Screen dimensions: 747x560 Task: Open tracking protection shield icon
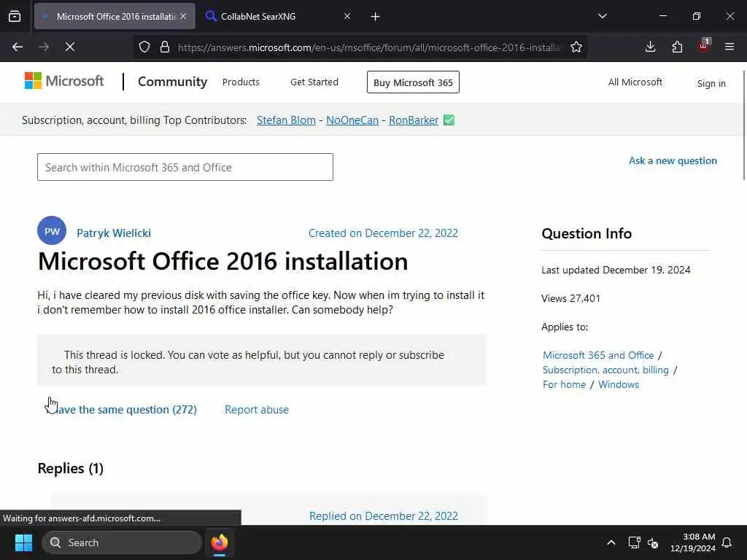[x=144, y=47]
